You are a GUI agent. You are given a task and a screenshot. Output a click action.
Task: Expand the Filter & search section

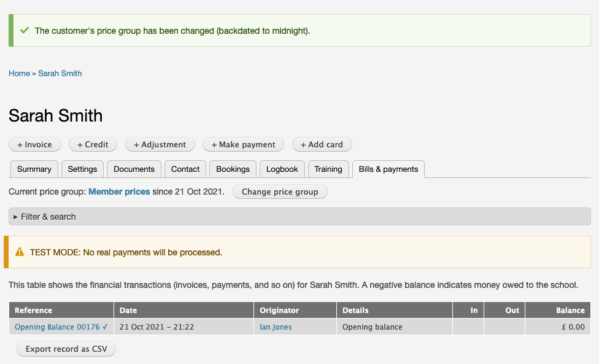[48, 217]
